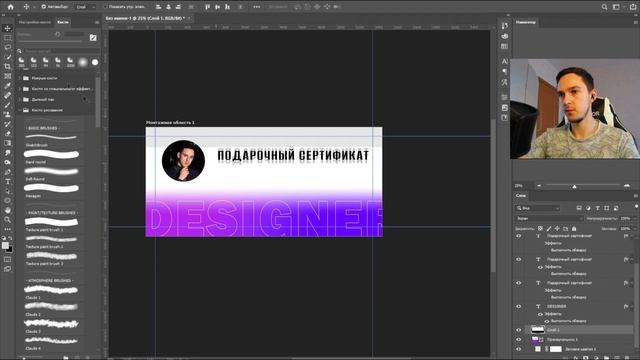Screen dimensions: 640x360
Task: Select the Слои panel tab
Action: [521, 196]
